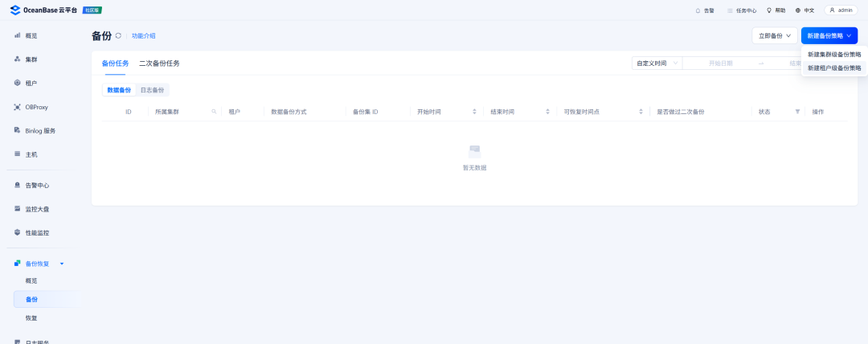Open the 自定义时间 range selector

pyautogui.click(x=657, y=63)
